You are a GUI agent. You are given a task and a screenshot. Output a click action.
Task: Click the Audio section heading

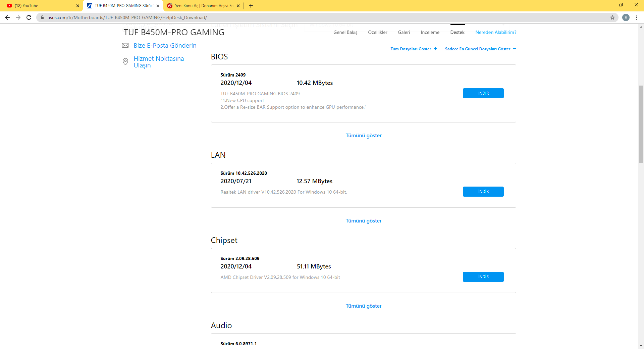221,326
